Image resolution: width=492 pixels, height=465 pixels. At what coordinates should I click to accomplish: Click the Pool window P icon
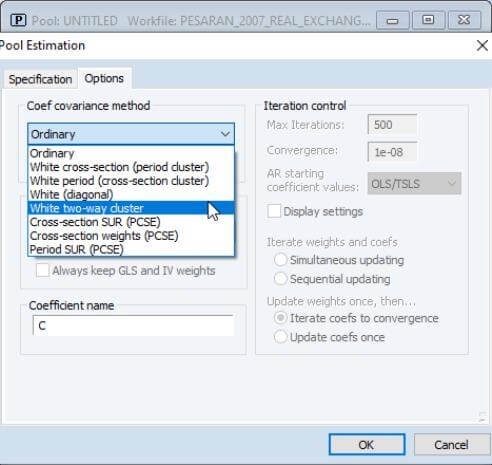click(x=18, y=21)
